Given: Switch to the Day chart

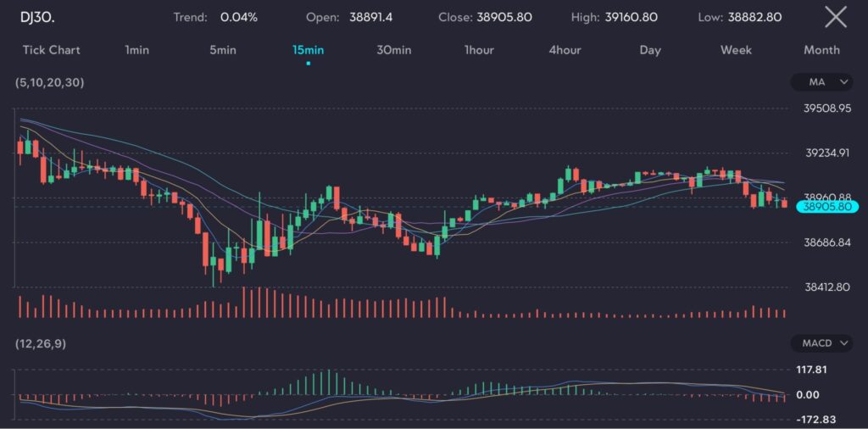Looking at the screenshot, I should [650, 50].
